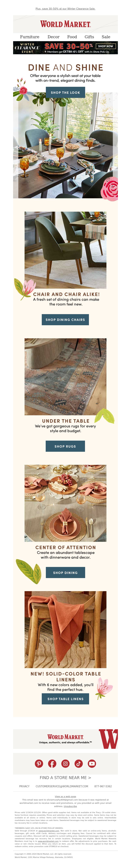Go to the Sale section
Image resolution: width=131 pixels, height=868 pixels.
tap(106, 37)
